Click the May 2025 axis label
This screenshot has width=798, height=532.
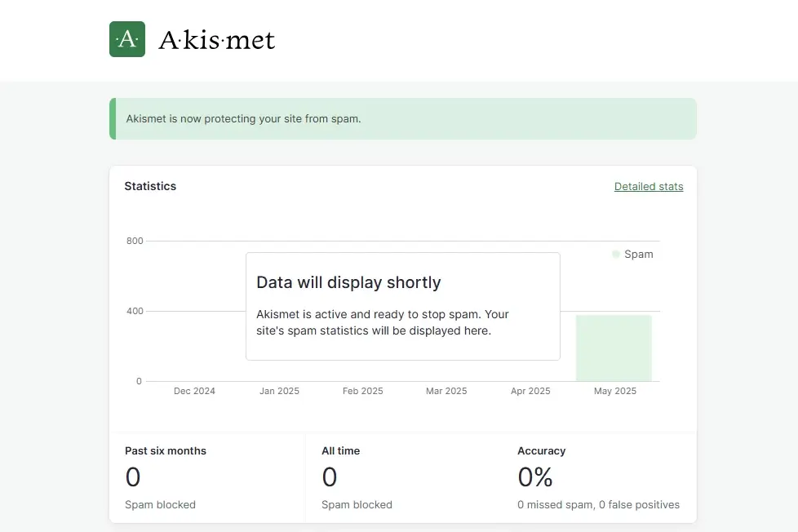[615, 391]
